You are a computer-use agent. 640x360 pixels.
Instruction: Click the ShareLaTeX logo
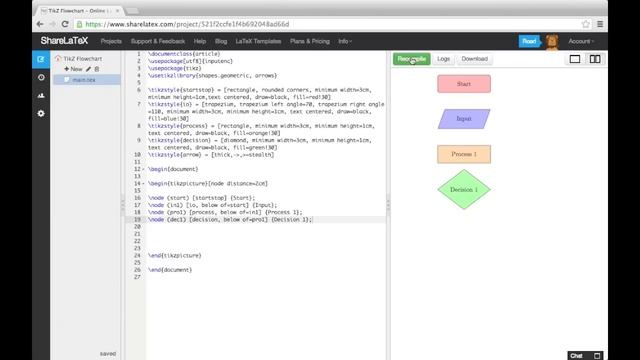64,41
